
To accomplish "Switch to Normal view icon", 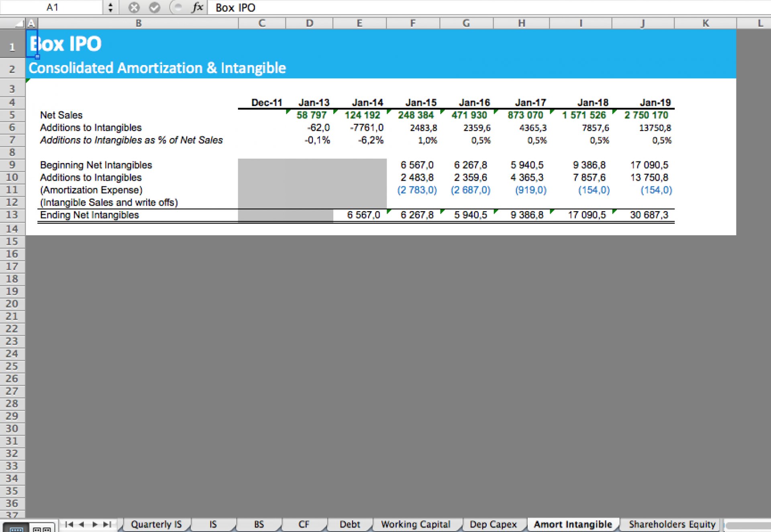I will (16, 528).
